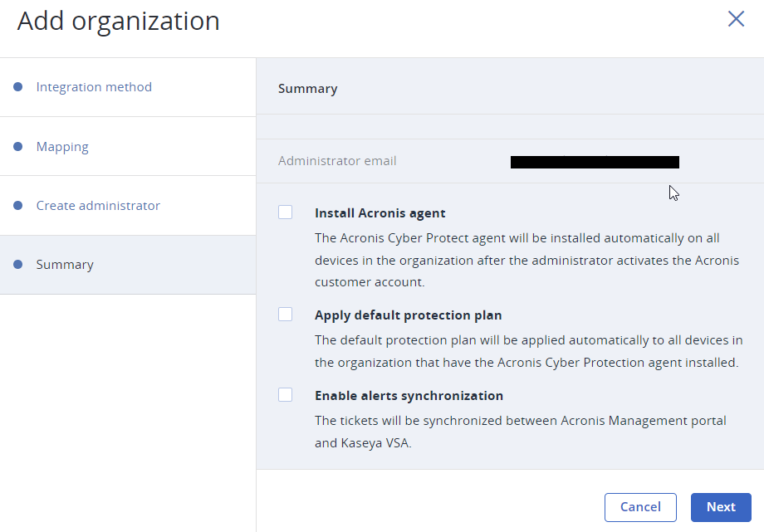
Task: Click the redacted administrator email value
Action: pyautogui.click(x=595, y=162)
